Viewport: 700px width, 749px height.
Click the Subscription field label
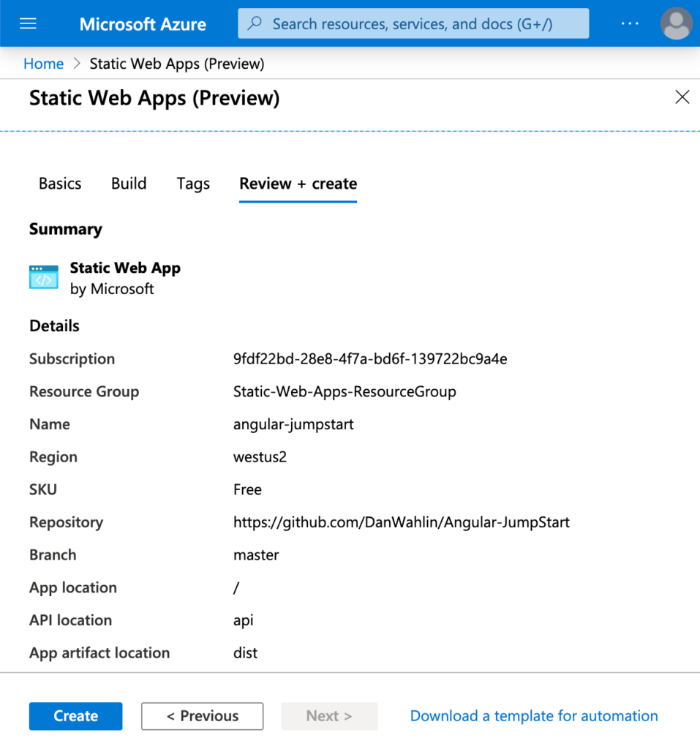pyautogui.click(x=72, y=358)
